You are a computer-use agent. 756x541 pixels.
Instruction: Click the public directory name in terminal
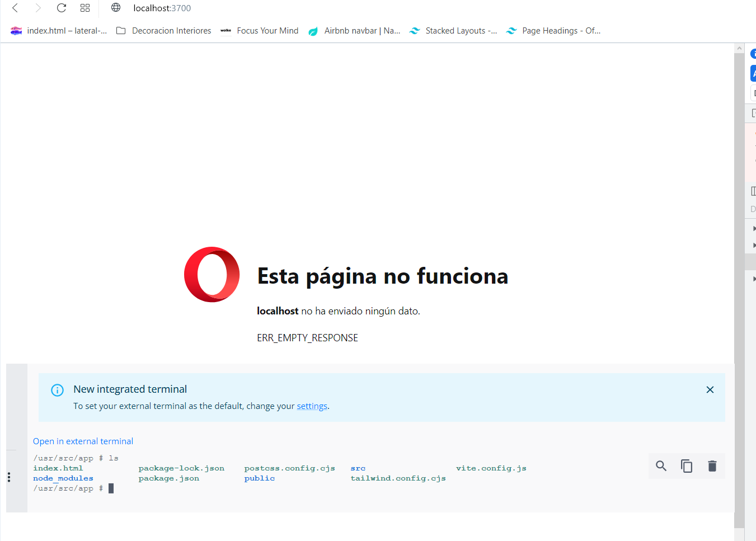click(x=260, y=478)
